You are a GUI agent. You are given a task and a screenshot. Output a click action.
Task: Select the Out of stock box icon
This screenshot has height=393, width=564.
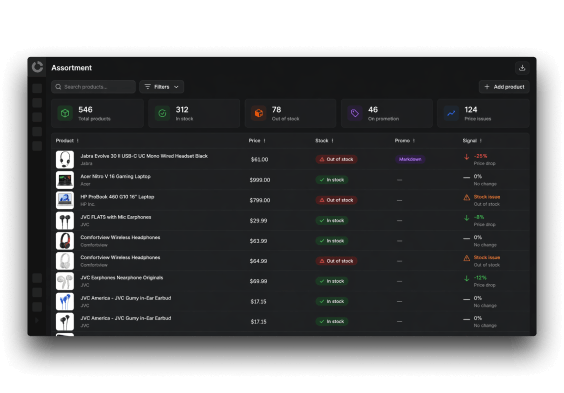coord(258,113)
